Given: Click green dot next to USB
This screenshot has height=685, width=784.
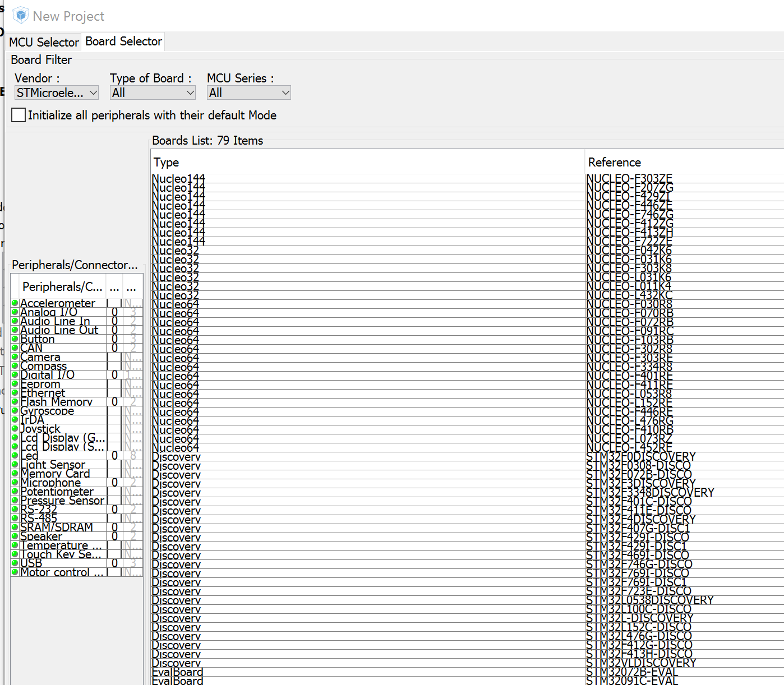Looking at the screenshot, I should coord(15,563).
